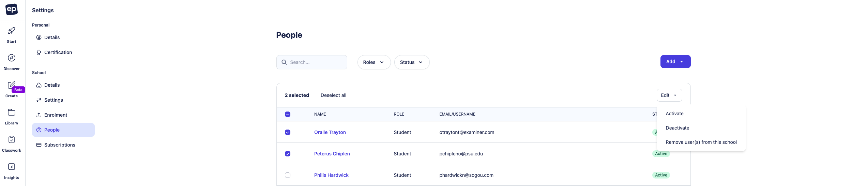Screen dimensions: 868x186
Task: Open Oralle Trayton's profile link
Action: click(x=330, y=132)
